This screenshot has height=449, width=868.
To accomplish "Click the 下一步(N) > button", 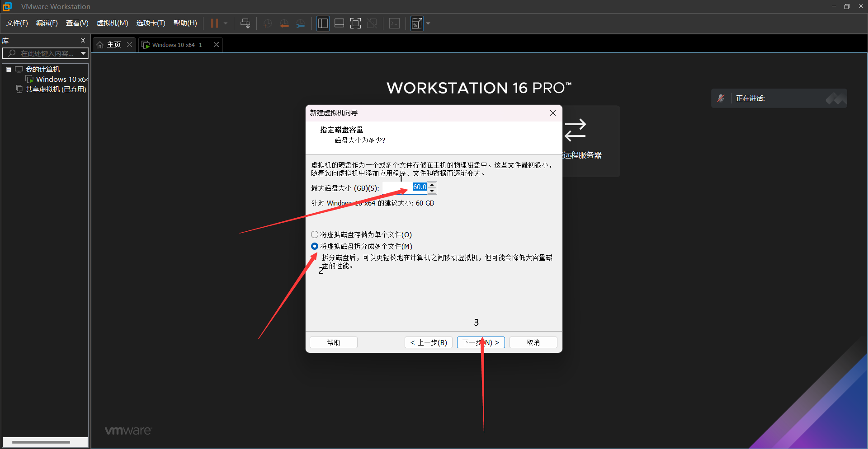I will click(x=481, y=342).
